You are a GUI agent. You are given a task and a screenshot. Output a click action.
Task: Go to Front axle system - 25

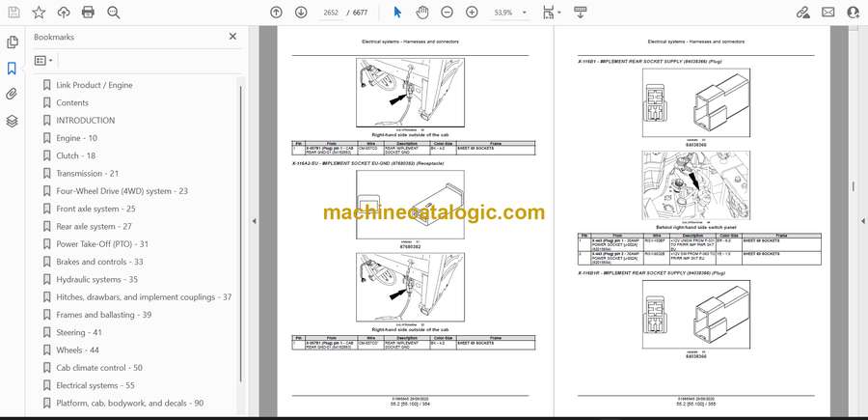click(x=95, y=209)
